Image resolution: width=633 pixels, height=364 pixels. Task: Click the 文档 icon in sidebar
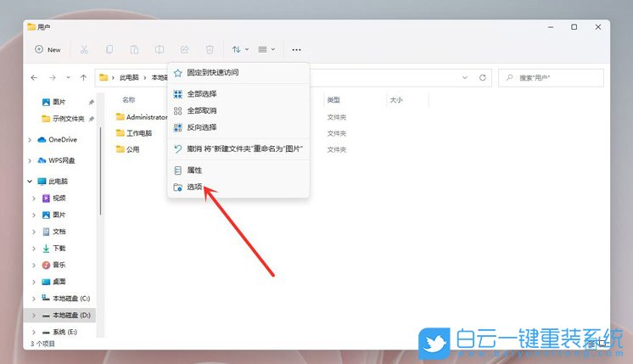(46, 232)
